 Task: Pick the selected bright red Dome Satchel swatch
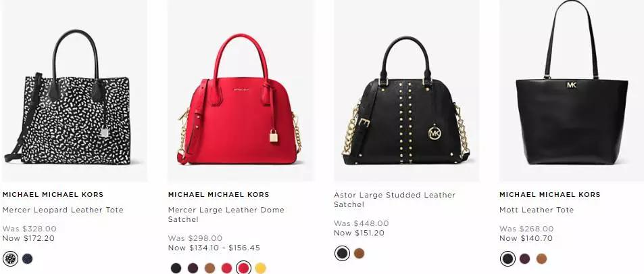tap(243, 268)
